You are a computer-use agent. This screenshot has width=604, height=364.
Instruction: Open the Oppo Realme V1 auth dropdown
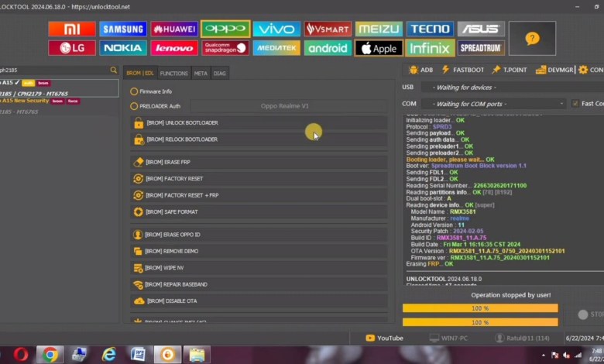pos(284,106)
